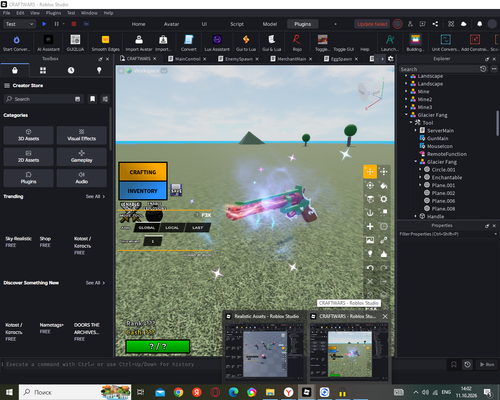Open the Unit Conversion plugin
The height and width of the screenshot is (400, 500).
click(x=446, y=40)
